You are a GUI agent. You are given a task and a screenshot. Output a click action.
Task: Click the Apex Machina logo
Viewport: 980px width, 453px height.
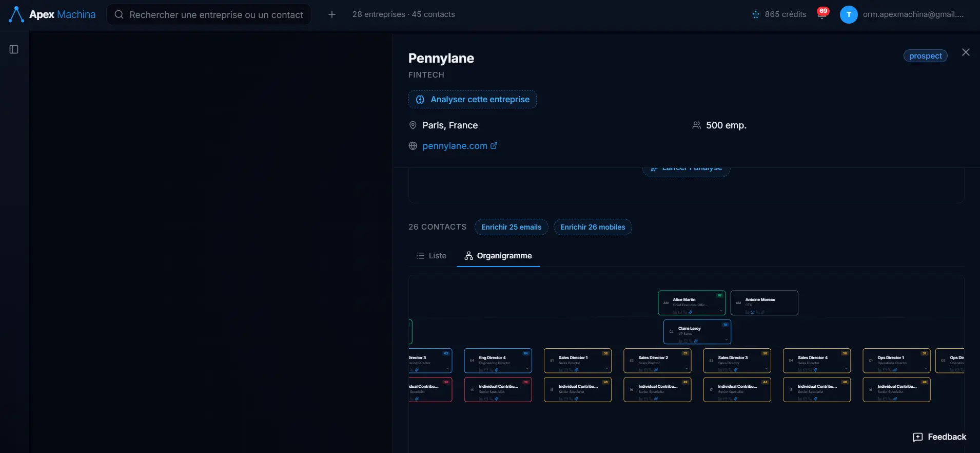(52, 14)
